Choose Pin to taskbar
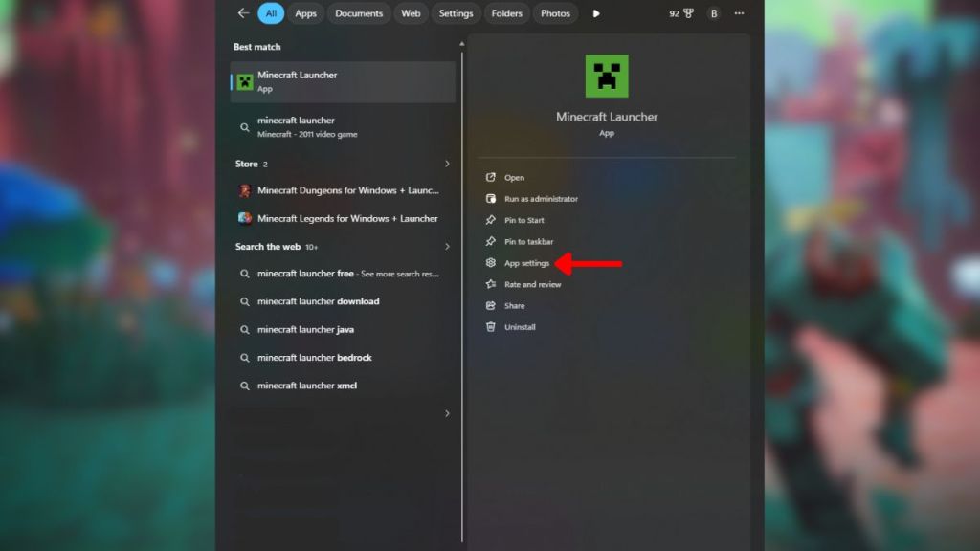 coord(528,242)
